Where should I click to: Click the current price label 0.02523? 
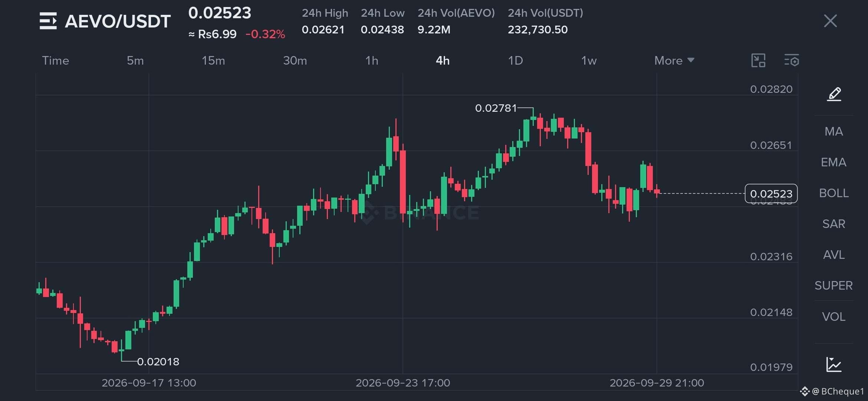point(771,193)
